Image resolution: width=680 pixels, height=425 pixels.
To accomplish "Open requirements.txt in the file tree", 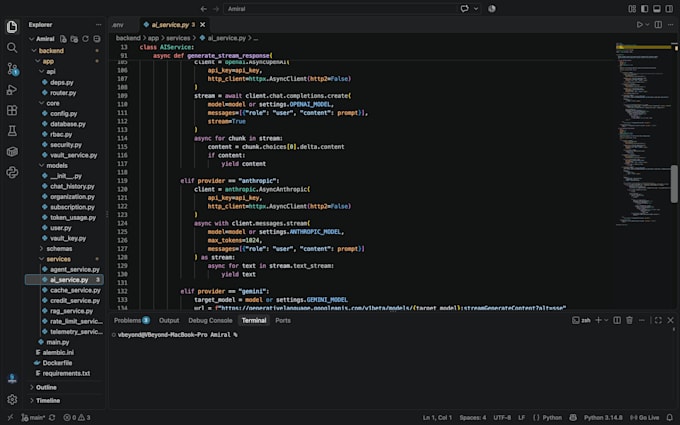I will tap(65, 373).
